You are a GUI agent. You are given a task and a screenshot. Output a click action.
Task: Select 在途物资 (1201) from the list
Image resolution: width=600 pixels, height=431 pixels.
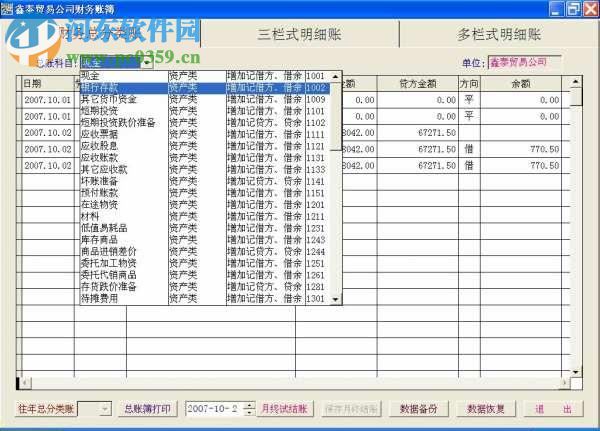pos(205,205)
